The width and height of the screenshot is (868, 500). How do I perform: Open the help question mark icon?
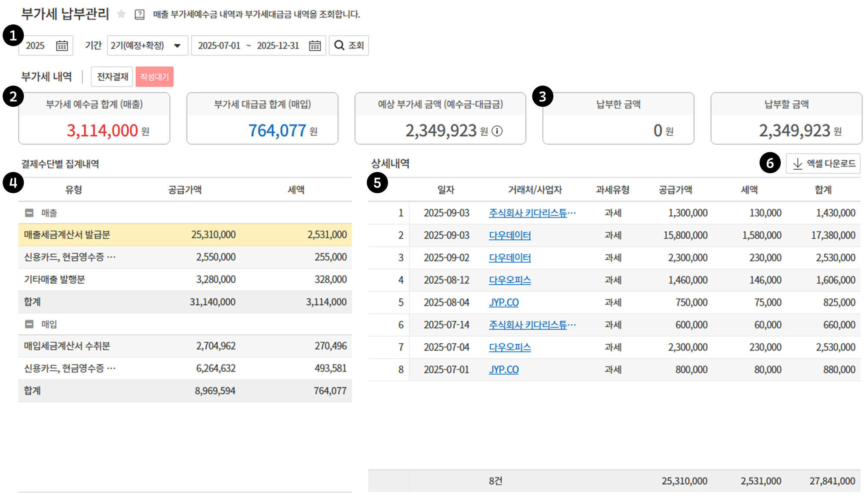(x=140, y=15)
